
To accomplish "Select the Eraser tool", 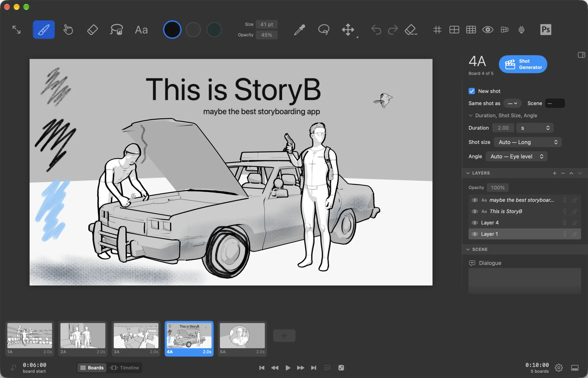I will point(92,30).
